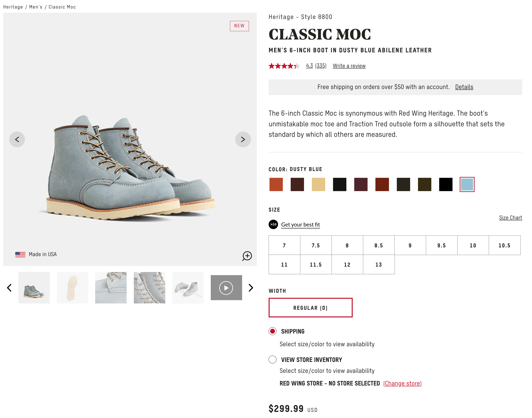Screen dimensions: 532x418
Task: Pick the tan beige color swatch
Action: pos(318,184)
